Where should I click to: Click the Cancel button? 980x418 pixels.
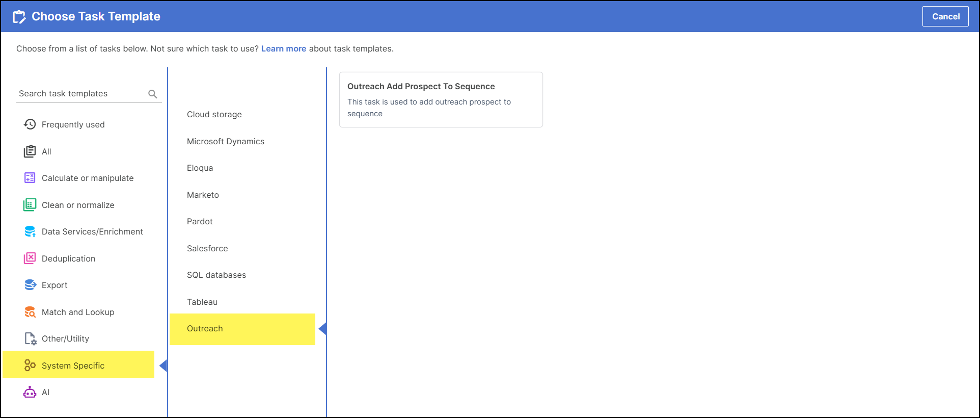click(x=945, y=16)
